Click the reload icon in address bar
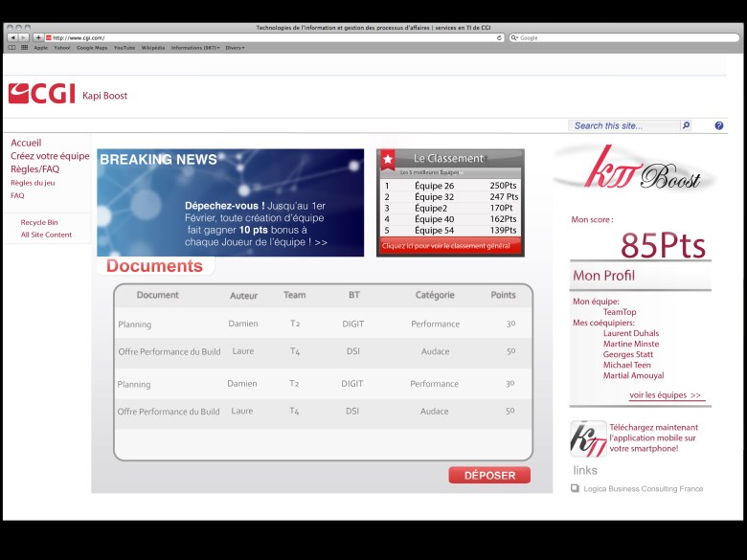This screenshot has width=747, height=560. click(x=499, y=37)
